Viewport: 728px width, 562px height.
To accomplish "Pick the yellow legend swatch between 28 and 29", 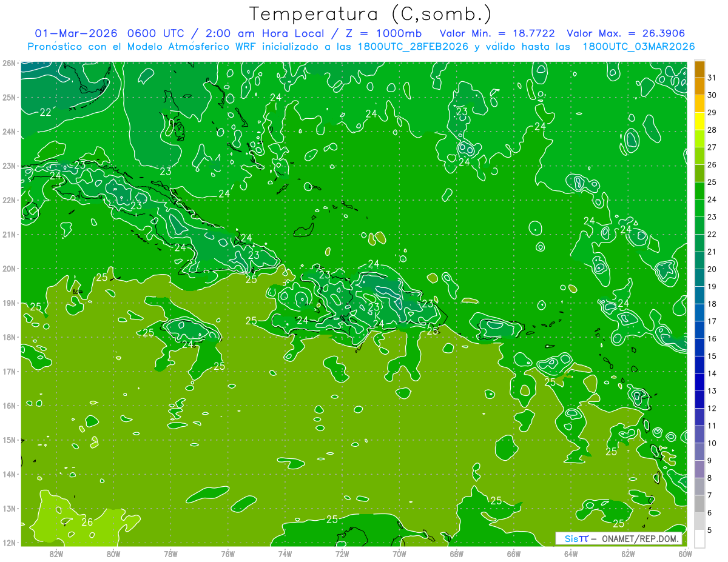I will point(699,121).
